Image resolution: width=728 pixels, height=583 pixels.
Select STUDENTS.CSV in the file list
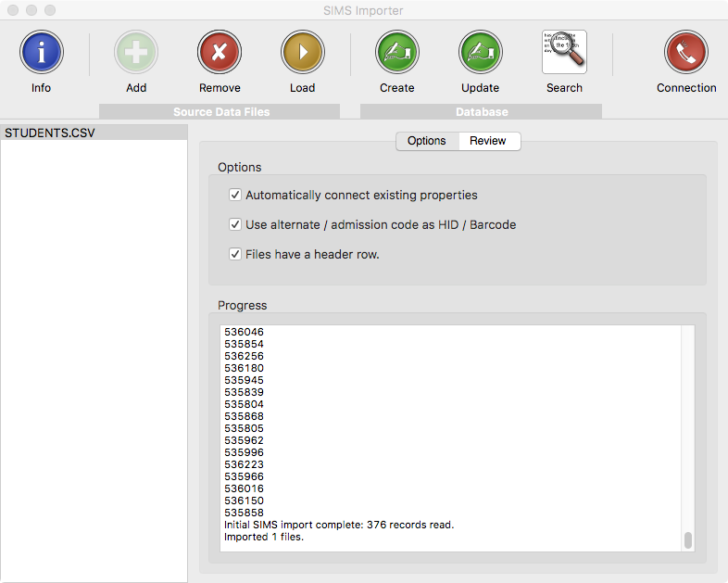point(94,133)
